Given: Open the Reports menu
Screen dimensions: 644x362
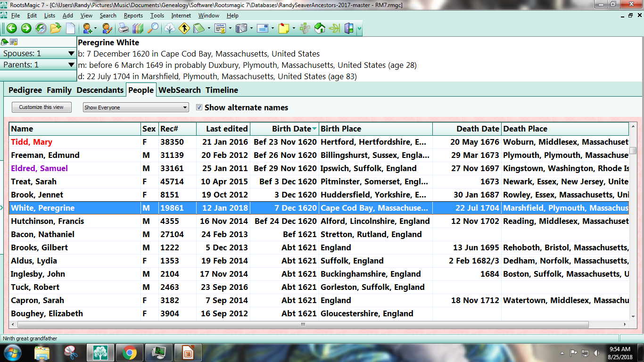Looking at the screenshot, I should (x=133, y=16).
